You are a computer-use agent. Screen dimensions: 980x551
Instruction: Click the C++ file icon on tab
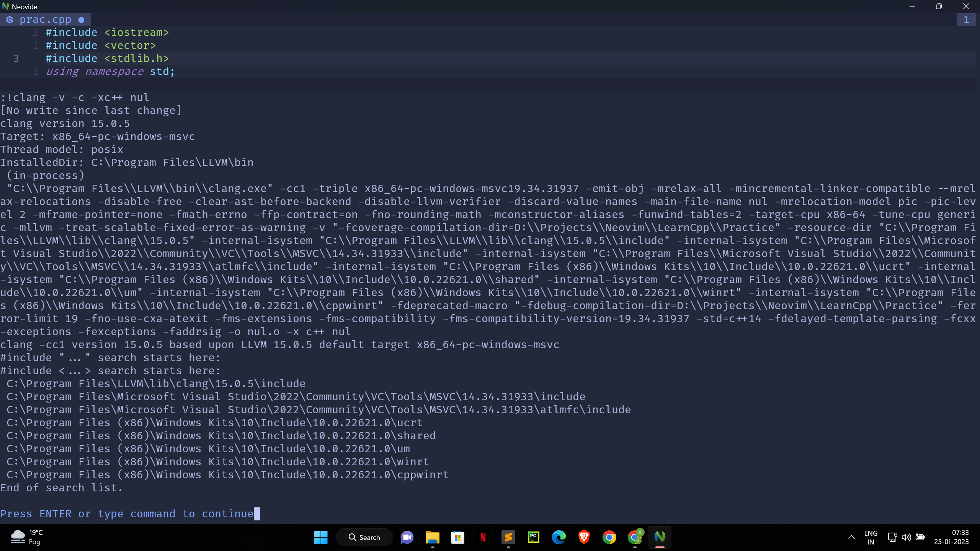[10, 20]
